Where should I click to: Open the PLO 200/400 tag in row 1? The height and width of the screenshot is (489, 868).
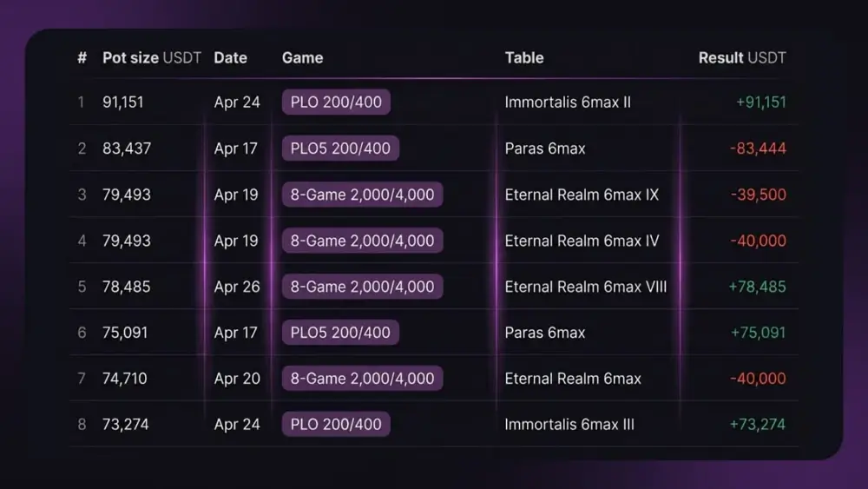(x=336, y=102)
